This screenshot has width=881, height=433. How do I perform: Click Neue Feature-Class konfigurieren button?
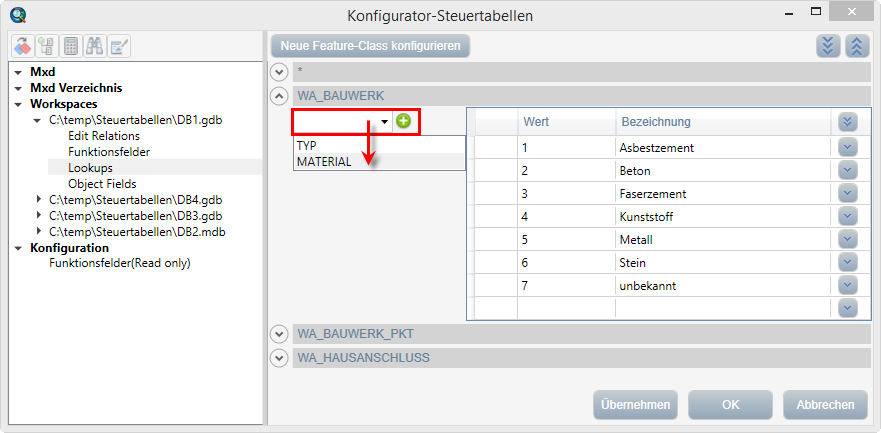(x=370, y=46)
